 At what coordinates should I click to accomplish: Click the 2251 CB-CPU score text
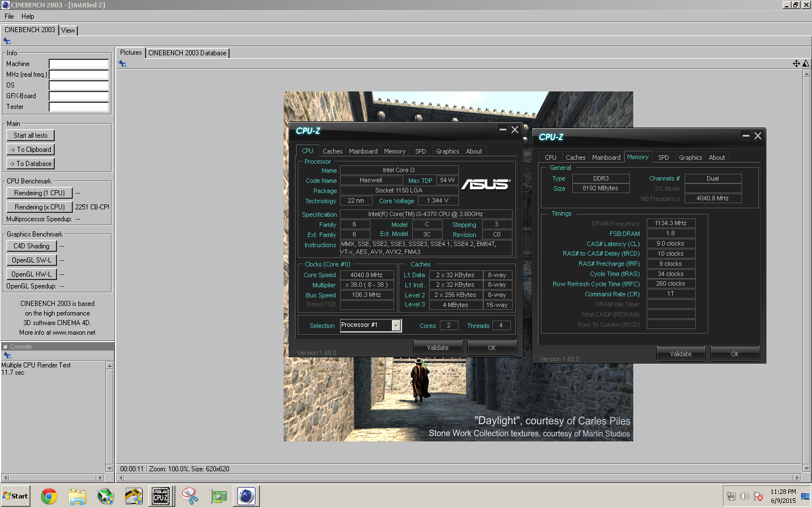(92, 207)
